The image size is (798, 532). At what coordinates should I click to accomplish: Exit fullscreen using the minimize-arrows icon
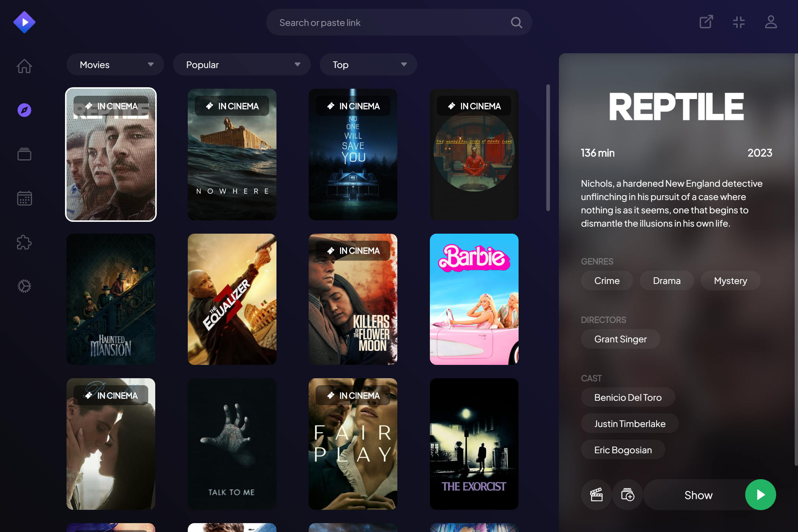tap(738, 22)
